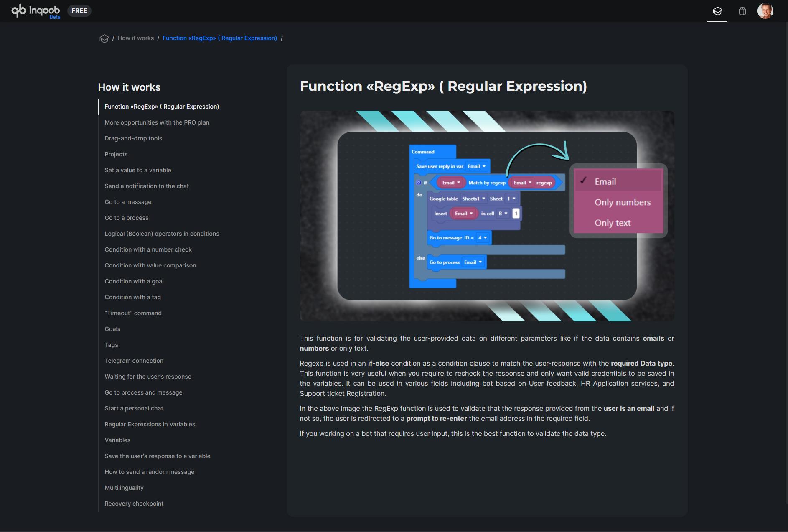Open 'Regular Expressions in Variables'

(x=150, y=424)
